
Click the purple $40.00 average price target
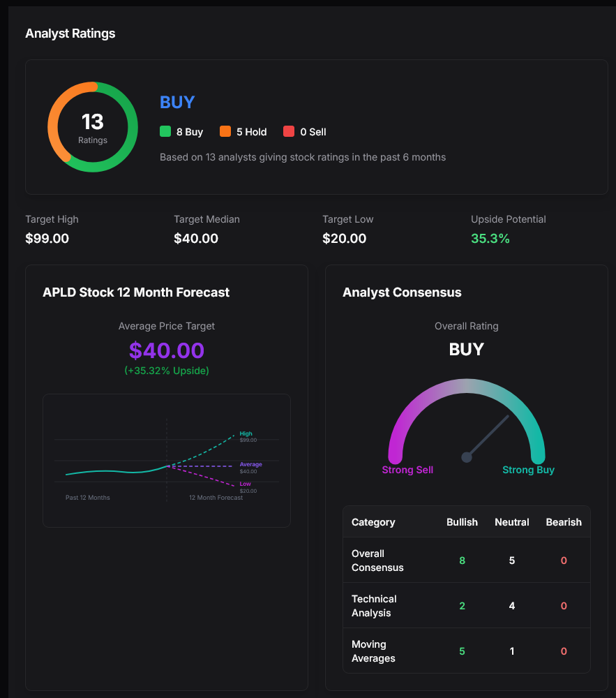tap(167, 350)
